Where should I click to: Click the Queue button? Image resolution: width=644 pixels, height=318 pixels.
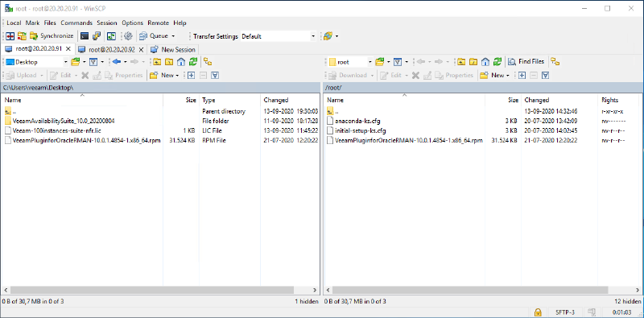[x=154, y=36]
